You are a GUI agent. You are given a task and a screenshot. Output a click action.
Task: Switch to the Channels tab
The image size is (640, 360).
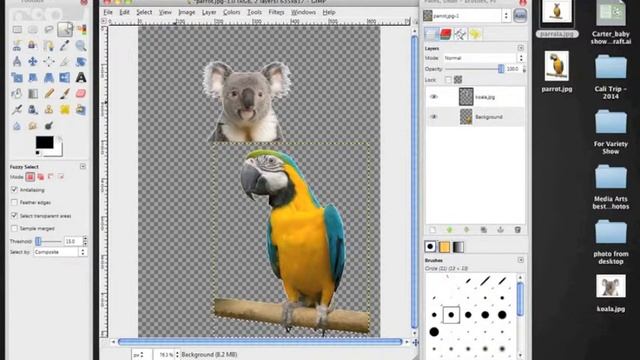coord(445,34)
